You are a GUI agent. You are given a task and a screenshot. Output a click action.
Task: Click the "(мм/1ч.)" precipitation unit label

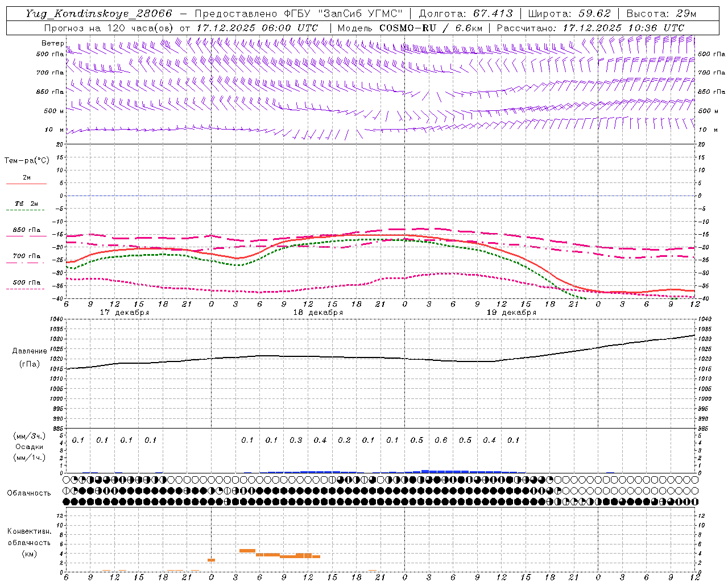click(30, 457)
